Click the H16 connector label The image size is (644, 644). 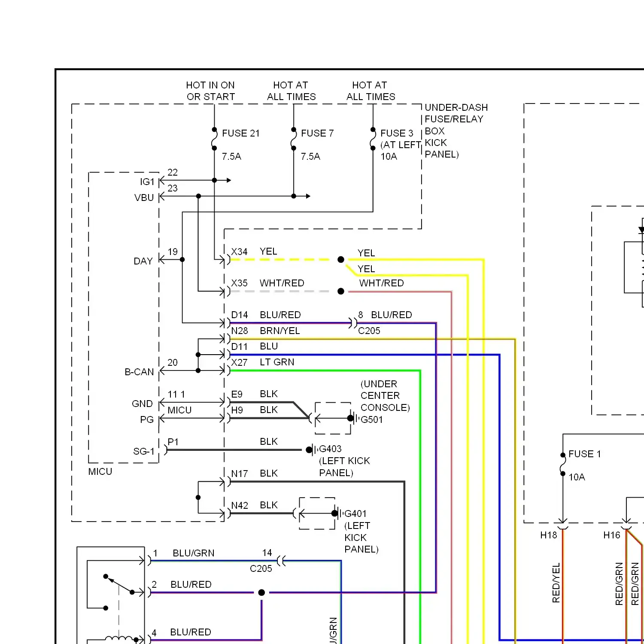[612, 535]
